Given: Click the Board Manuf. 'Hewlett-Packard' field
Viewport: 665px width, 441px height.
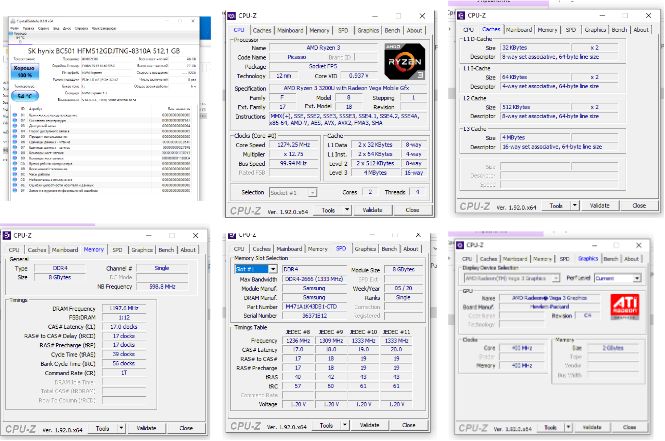Looking at the screenshot, I should coord(550,307).
